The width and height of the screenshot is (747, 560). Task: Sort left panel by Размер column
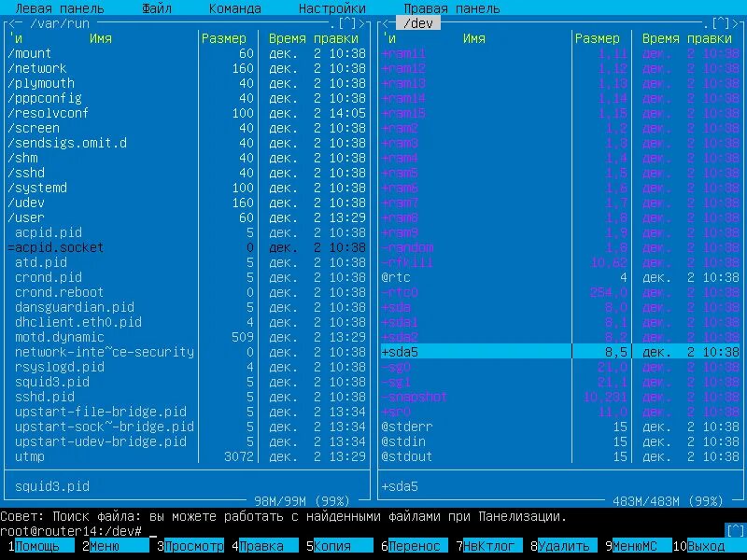[x=224, y=38]
